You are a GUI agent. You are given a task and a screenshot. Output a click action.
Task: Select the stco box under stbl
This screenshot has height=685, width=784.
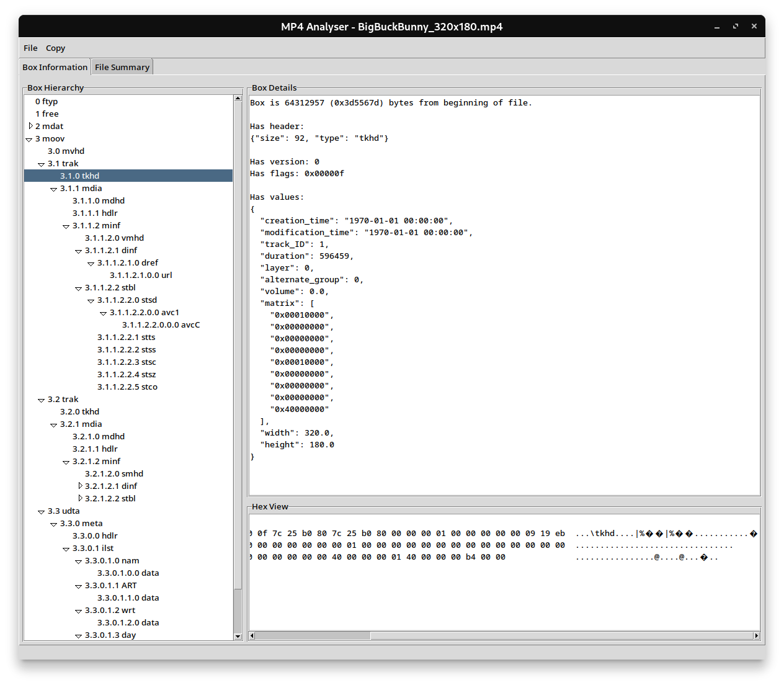[x=127, y=387]
